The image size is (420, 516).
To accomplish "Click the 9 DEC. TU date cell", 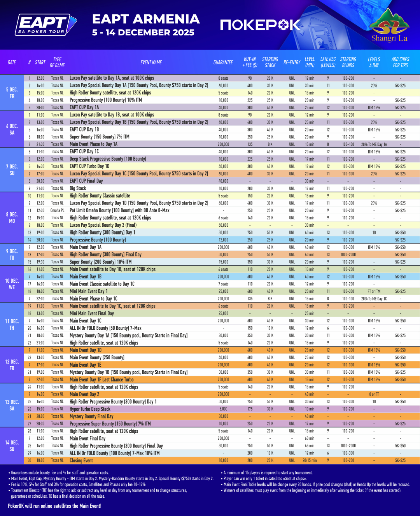I will (12, 254).
